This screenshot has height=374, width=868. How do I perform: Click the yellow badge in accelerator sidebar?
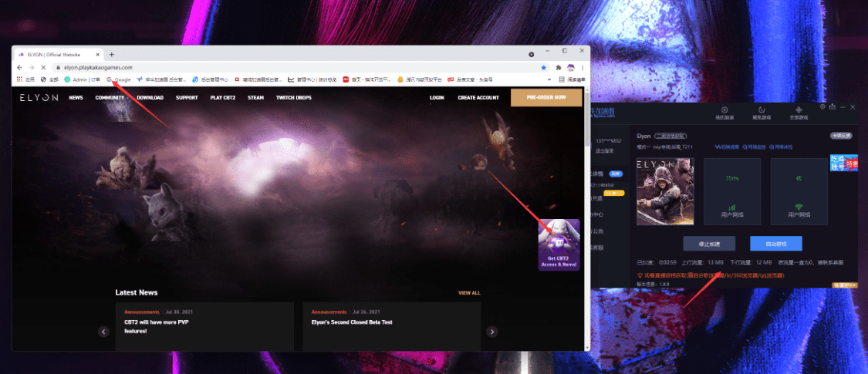pyautogui.click(x=615, y=193)
